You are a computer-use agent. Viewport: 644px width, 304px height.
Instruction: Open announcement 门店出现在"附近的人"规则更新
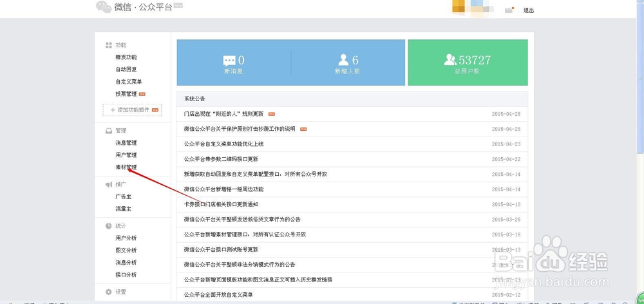tap(223, 114)
